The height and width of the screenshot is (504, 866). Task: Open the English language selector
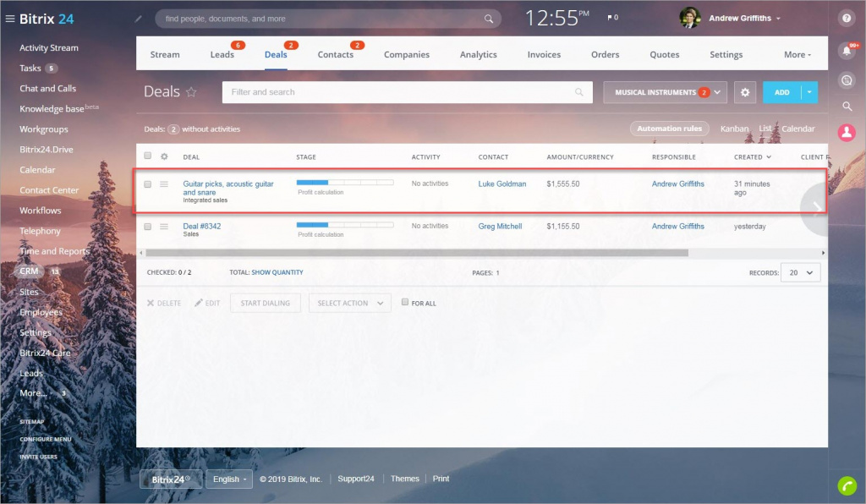coord(229,479)
